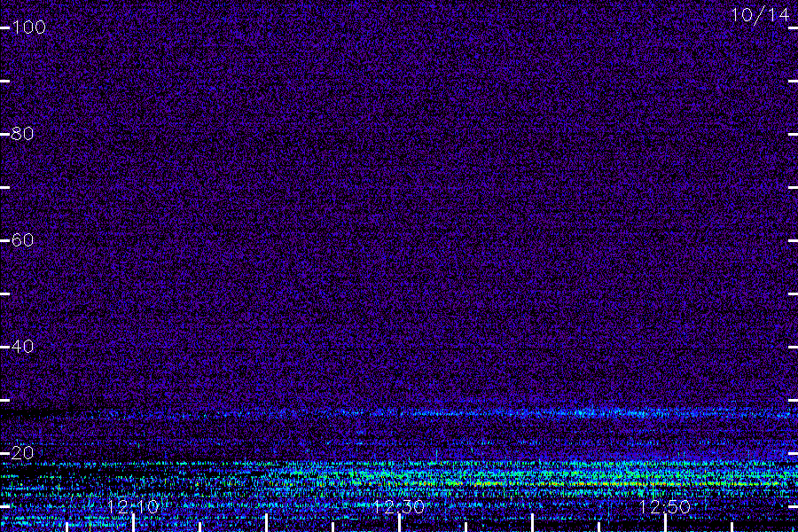Click the 12:30 time label

click(398, 506)
